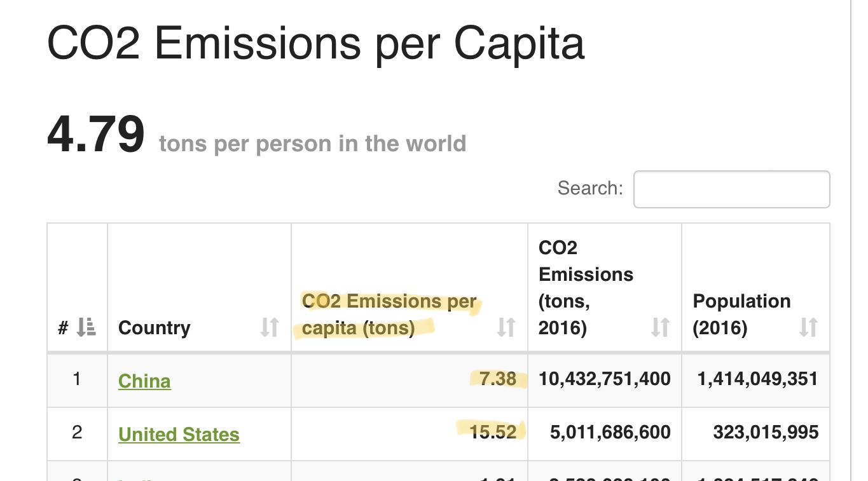Click sort arrows for CO2 Emissions 2016

pos(661,327)
